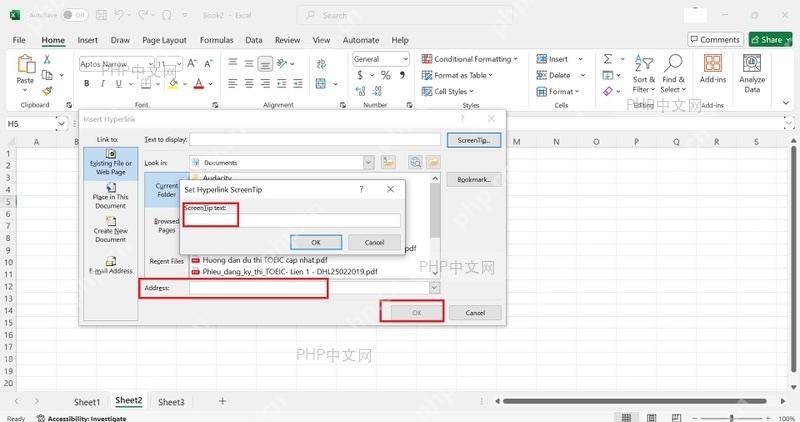This screenshot has width=800, height=422.
Task: Toggle Underline formatting
Action: (118, 83)
